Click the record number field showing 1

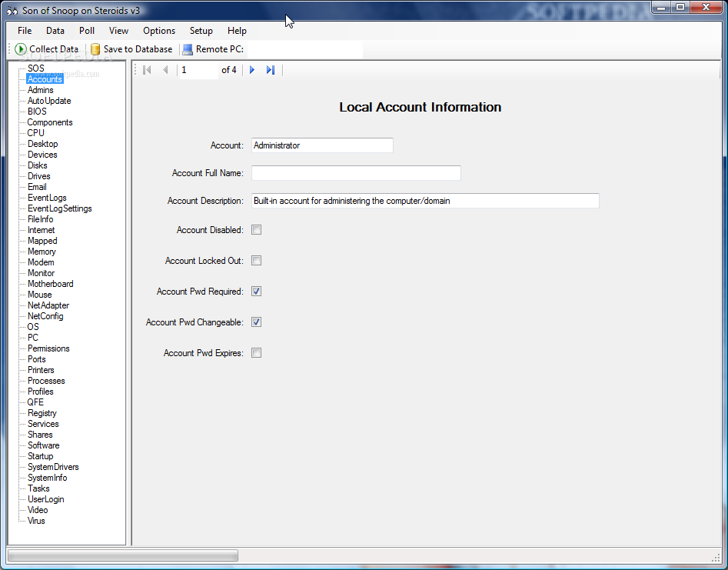coord(198,70)
